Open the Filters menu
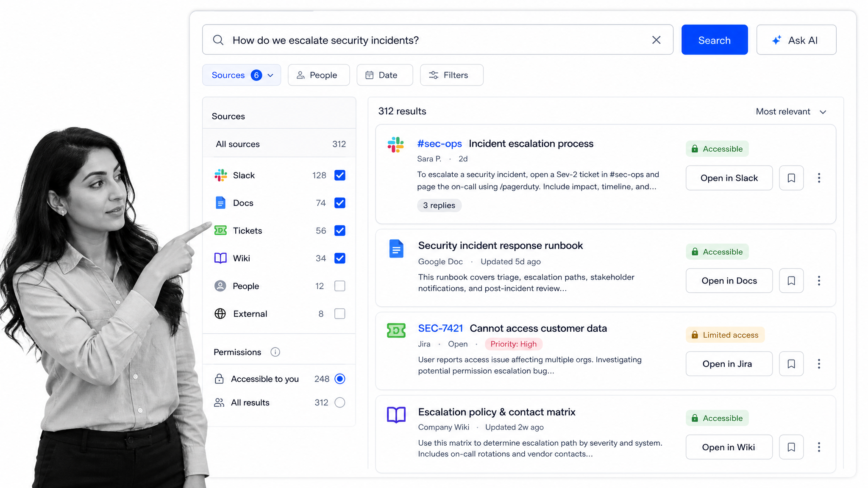Screen dimensions: 868x488 point(452,75)
